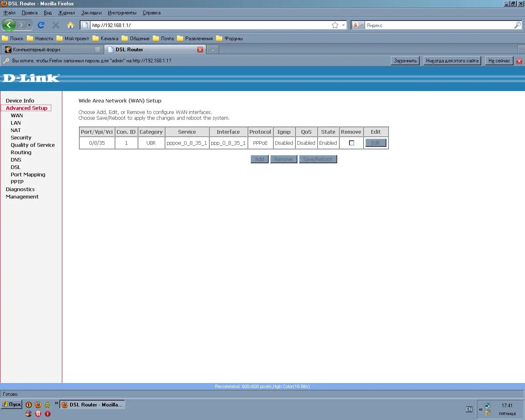Click the network connection tray icon
Viewport: 525px width, 420px height.
[x=487, y=406]
